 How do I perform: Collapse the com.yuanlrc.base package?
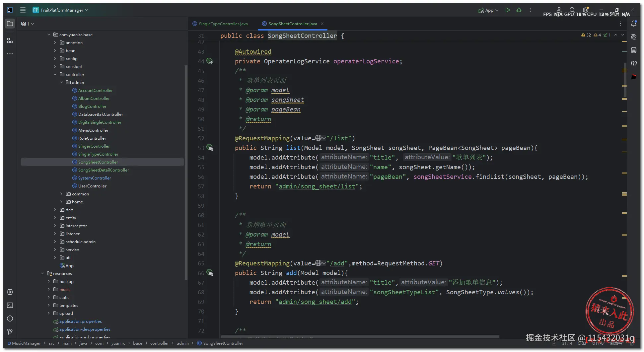point(49,35)
